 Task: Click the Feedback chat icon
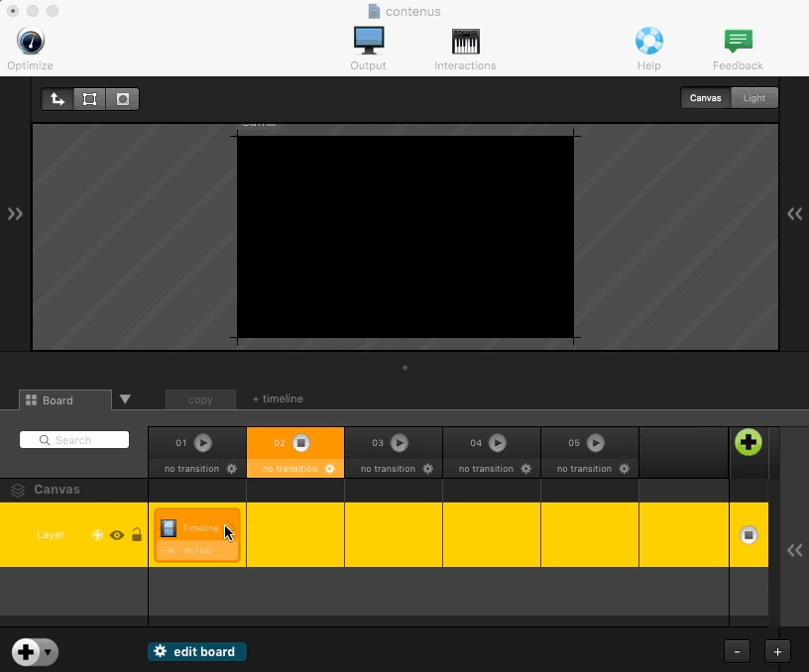[738, 42]
